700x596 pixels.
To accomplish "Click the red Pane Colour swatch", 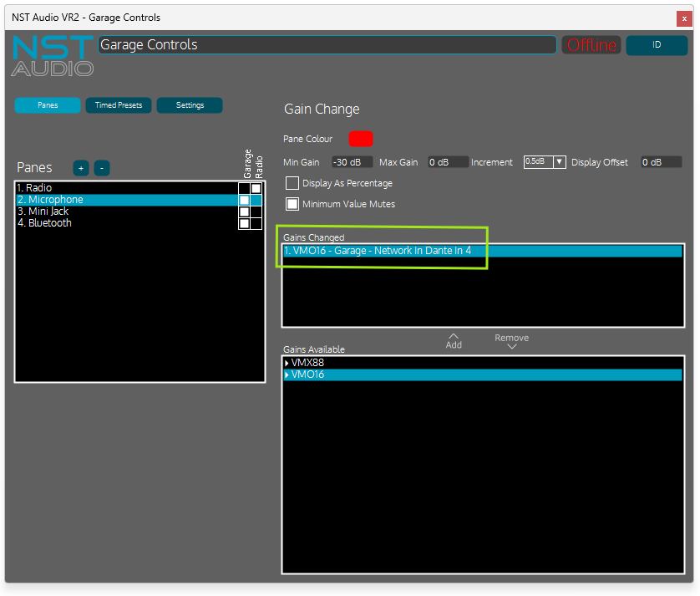I will pyautogui.click(x=360, y=139).
